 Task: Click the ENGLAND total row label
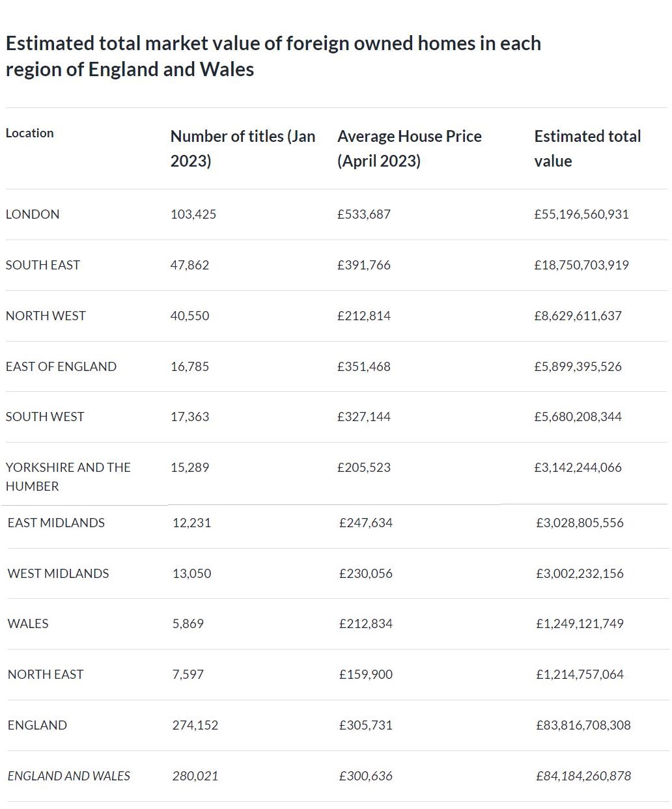pos(37,725)
